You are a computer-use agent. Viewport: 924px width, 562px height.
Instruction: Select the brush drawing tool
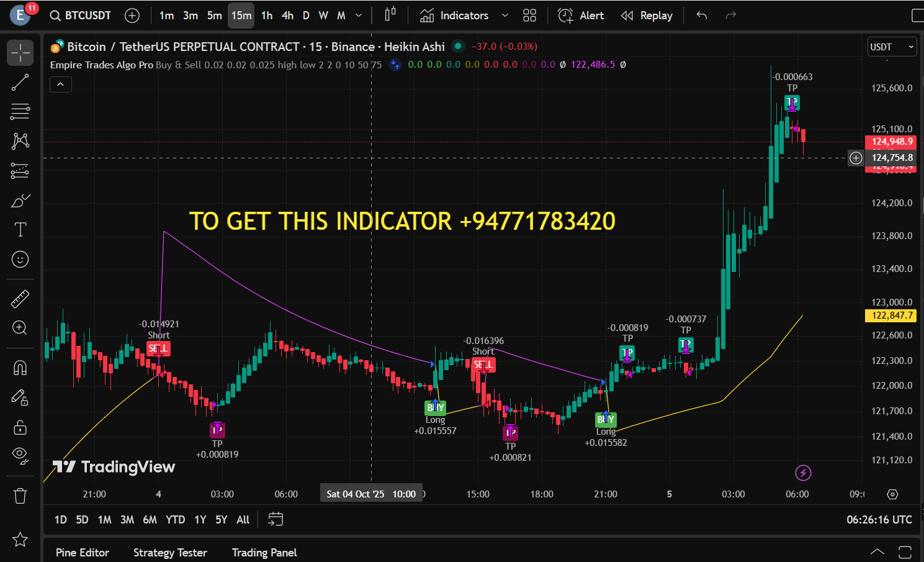pyautogui.click(x=20, y=201)
